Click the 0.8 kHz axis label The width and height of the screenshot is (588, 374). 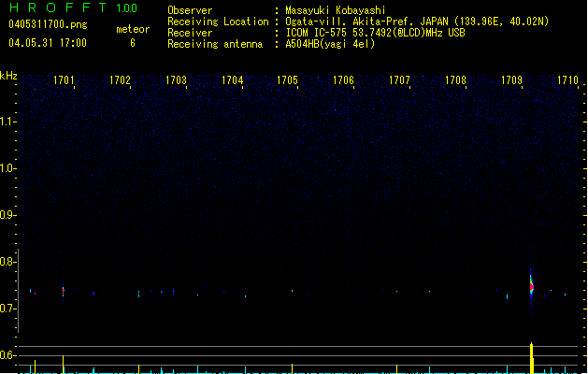[x=7, y=262]
